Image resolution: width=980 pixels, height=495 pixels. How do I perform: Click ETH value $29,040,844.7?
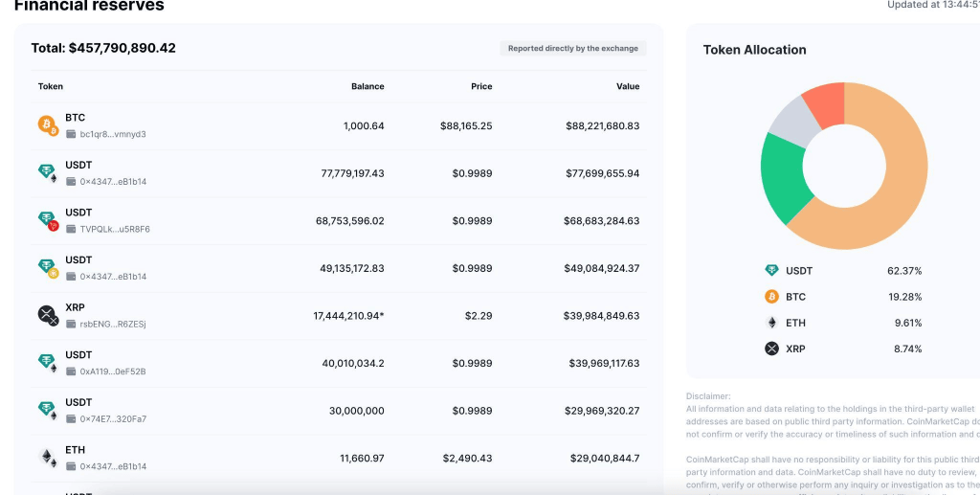click(605, 458)
